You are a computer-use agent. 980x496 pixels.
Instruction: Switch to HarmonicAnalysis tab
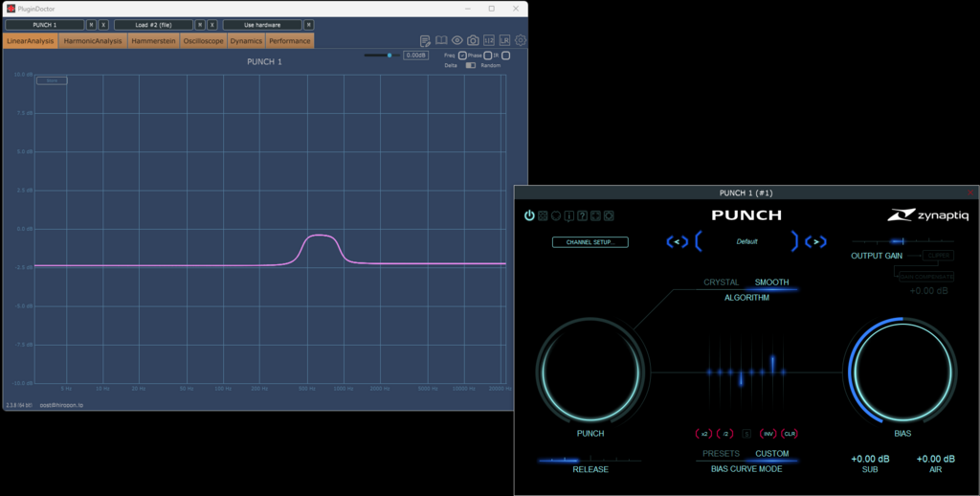tap(93, 40)
